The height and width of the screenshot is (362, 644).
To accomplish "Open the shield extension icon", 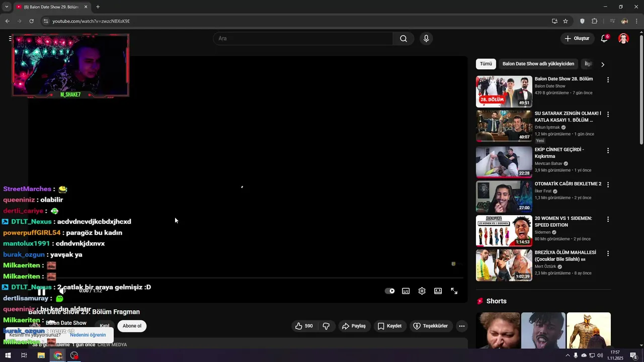I will (582, 21).
